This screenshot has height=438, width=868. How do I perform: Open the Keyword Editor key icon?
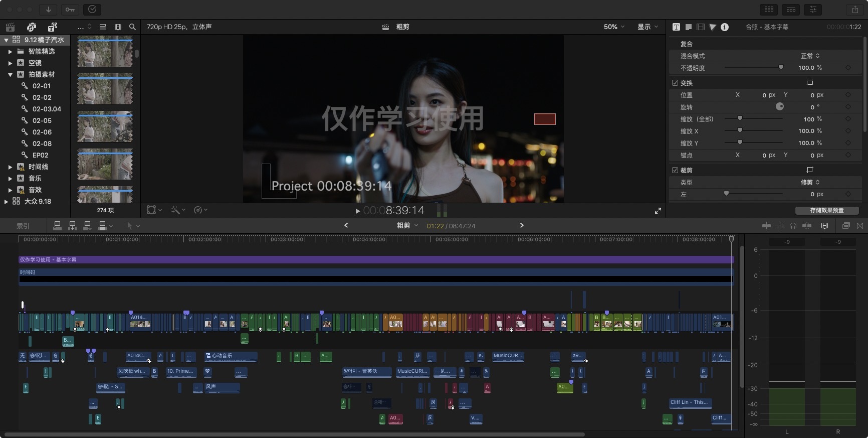pos(70,9)
